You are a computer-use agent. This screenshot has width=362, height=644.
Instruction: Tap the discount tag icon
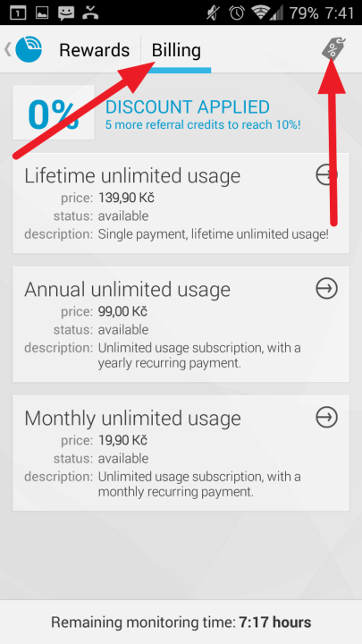click(333, 48)
